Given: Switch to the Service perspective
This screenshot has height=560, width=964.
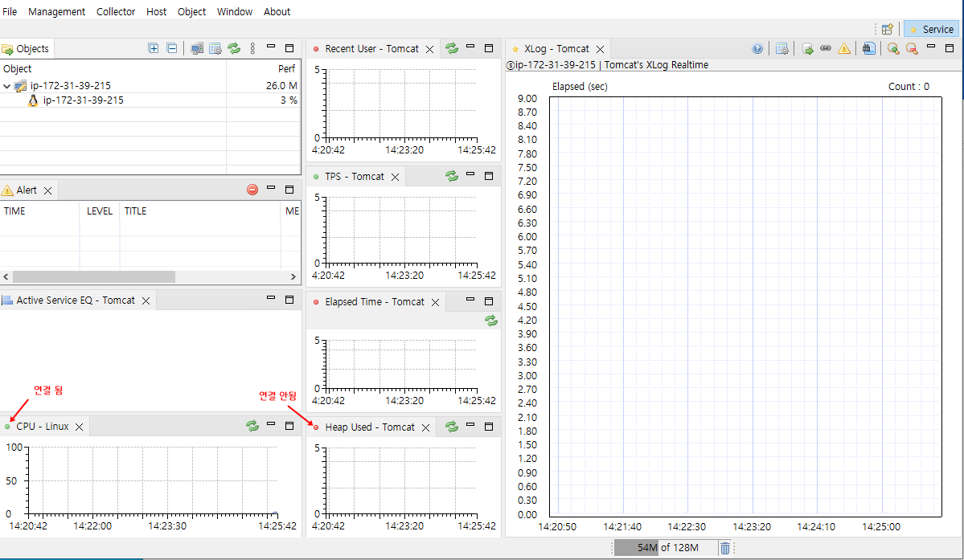Looking at the screenshot, I should [x=931, y=29].
